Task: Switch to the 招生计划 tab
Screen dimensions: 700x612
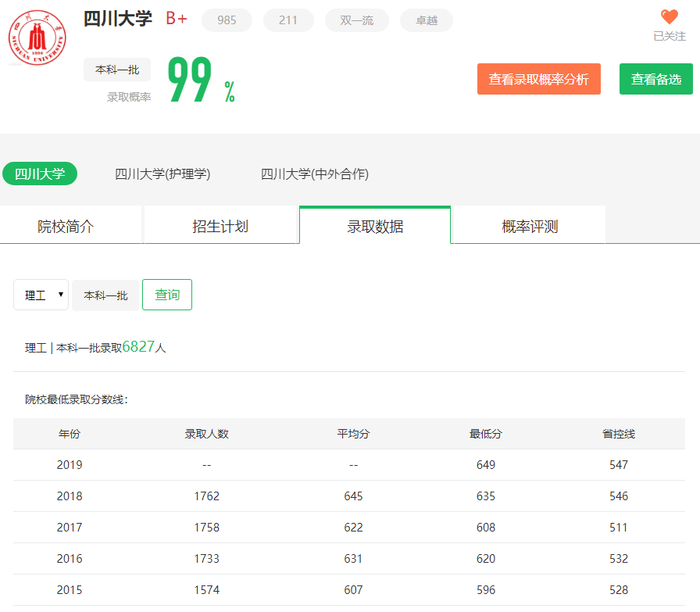Action: pos(220,225)
